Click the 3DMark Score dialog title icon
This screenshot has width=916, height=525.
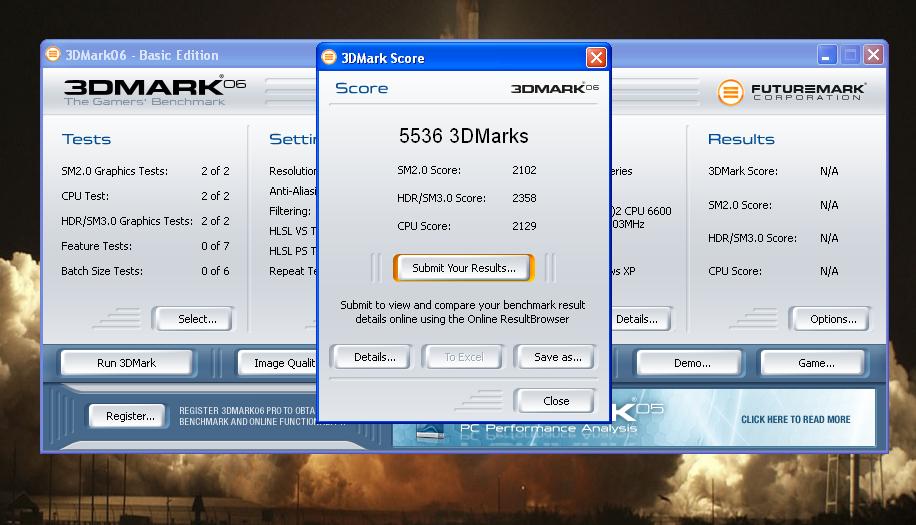pyautogui.click(x=329, y=57)
